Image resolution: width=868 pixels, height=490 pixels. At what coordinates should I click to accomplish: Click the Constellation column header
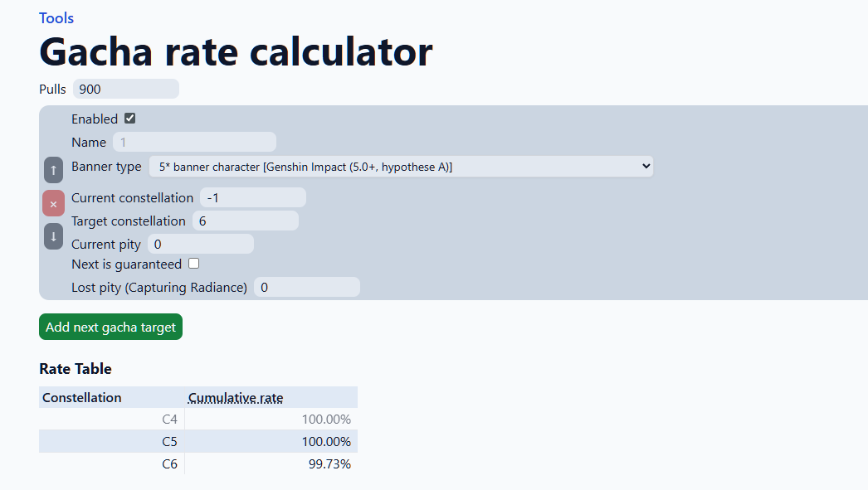[x=82, y=398]
